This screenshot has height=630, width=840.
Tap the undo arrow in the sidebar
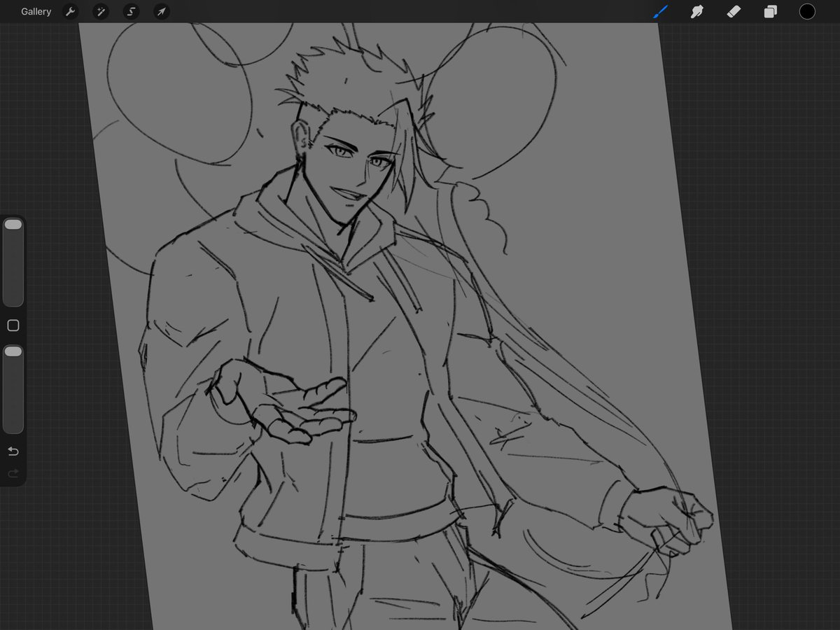13,451
